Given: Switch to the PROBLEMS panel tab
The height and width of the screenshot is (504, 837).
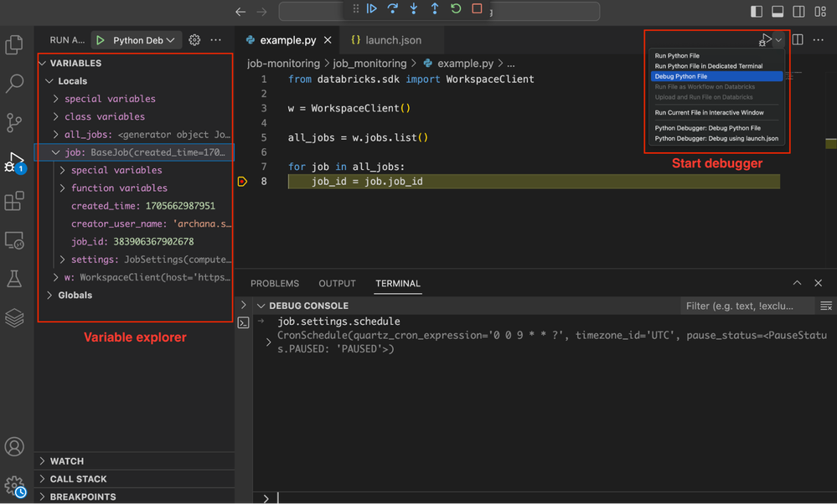Looking at the screenshot, I should pyautogui.click(x=275, y=284).
